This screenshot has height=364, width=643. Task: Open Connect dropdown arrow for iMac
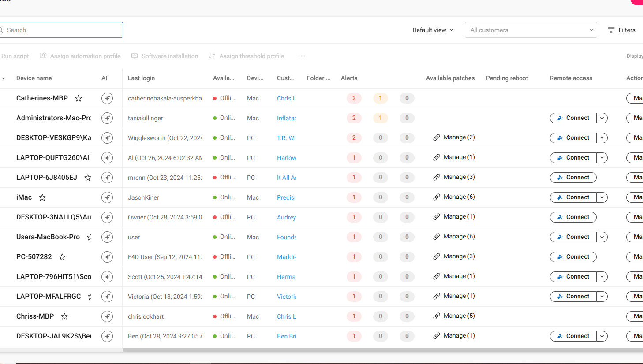(602, 197)
